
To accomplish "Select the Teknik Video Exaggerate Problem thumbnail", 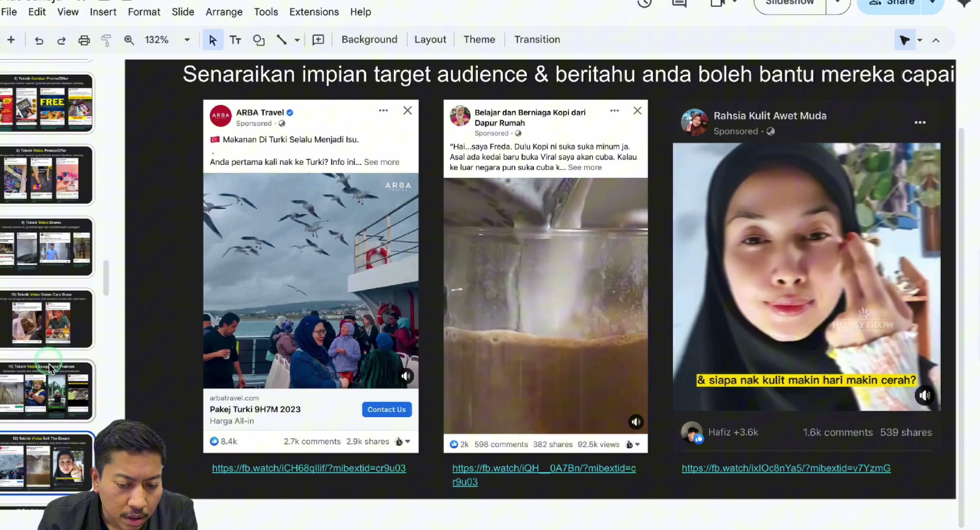I will pyautogui.click(x=46, y=391).
